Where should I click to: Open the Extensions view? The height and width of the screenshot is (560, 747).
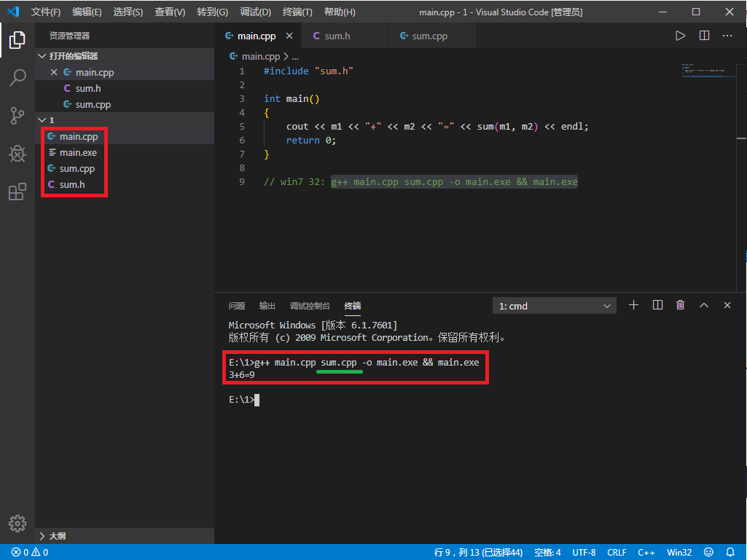[17, 192]
